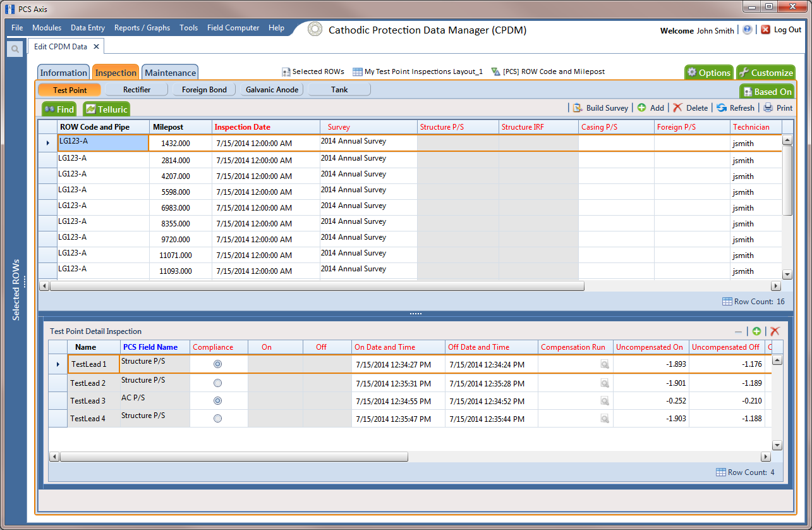
Task: Click the help icon next to John Smith
Action: tap(748, 30)
